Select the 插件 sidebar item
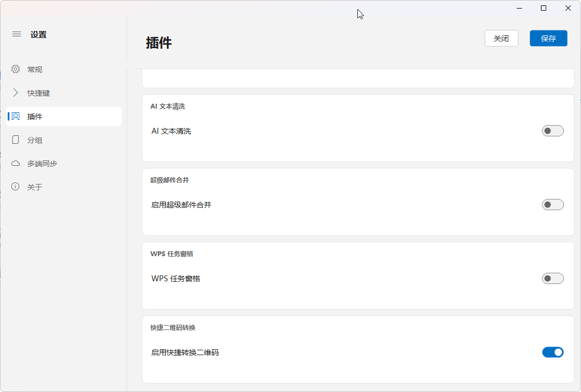Image resolution: width=581 pixels, height=392 pixels. 64,117
